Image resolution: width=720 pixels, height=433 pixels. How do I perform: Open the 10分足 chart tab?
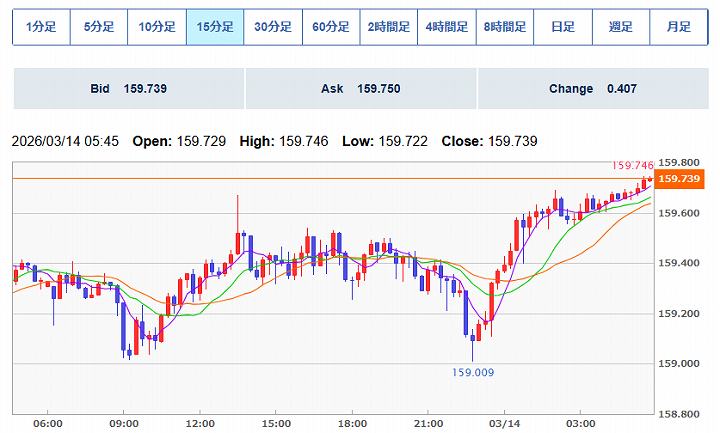pyautogui.click(x=157, y=27)
